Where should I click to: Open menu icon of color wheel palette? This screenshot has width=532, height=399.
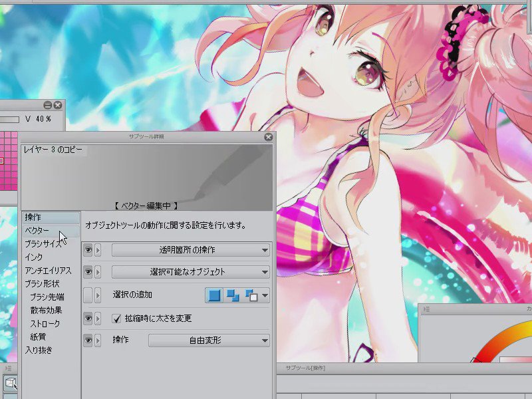tap(427, 309)
